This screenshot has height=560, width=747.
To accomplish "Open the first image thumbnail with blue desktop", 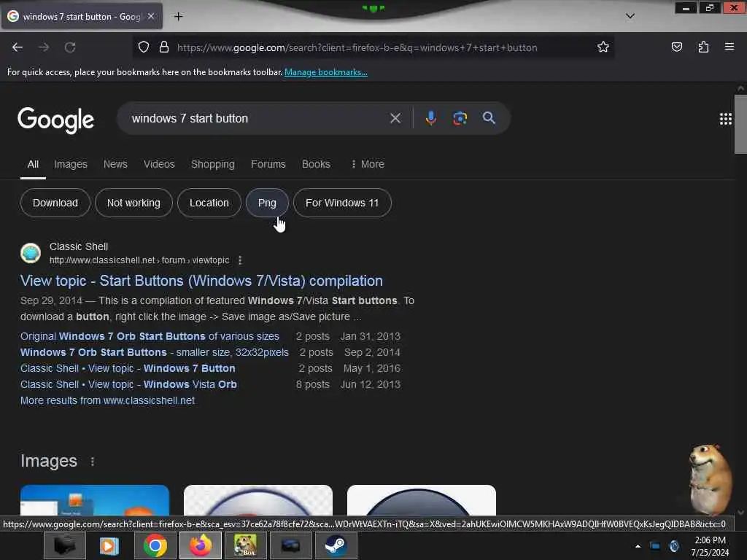I will (x=95, y=500).
